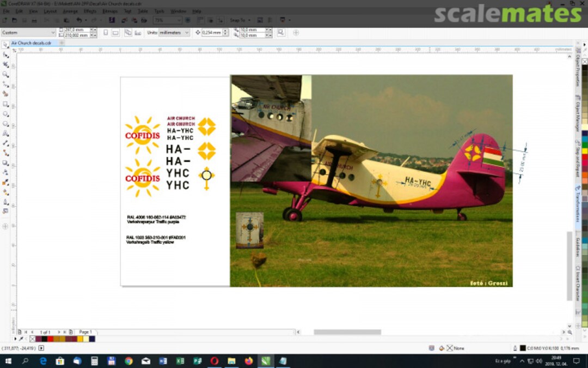Select the Zoom tool in the toolbox
The width and height of the screenshot is (588, 368).
(5, 74)
